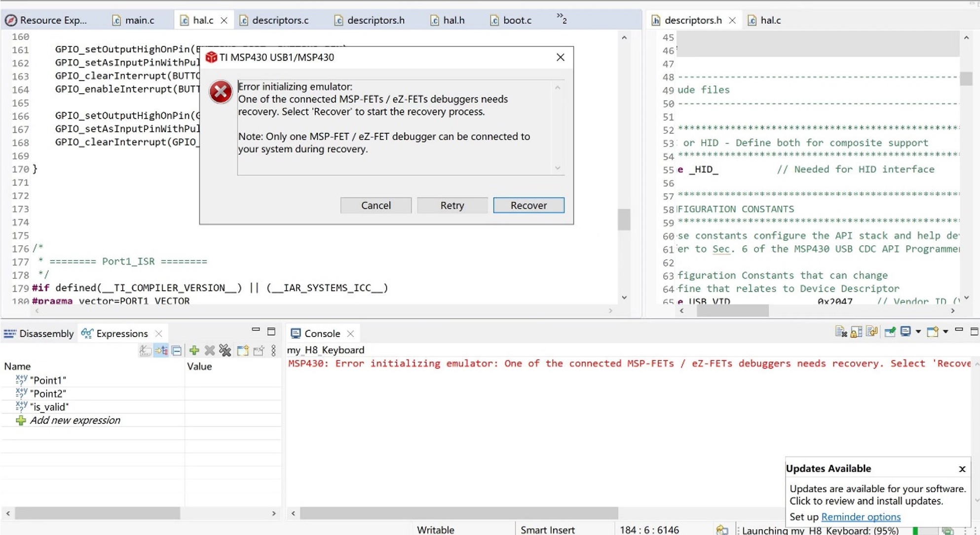Maximize the Expressions panel
This screenshot has height=535, width=980.
tap(271, 332)
